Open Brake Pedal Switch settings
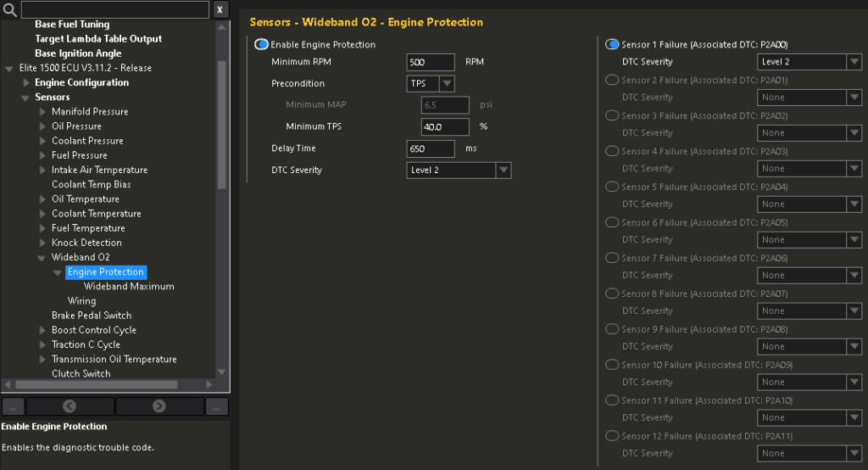This screenshot has height=470, width=868. coord(92,316)
